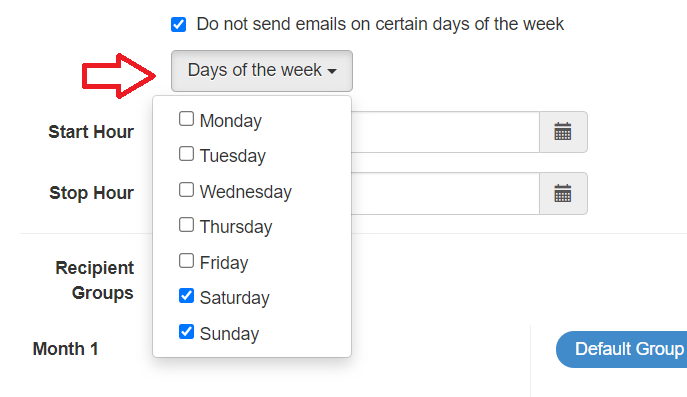The width and height of the screenshot is (687, 397).
Task: Click the Saturday label text
Action: pos(234,298)
